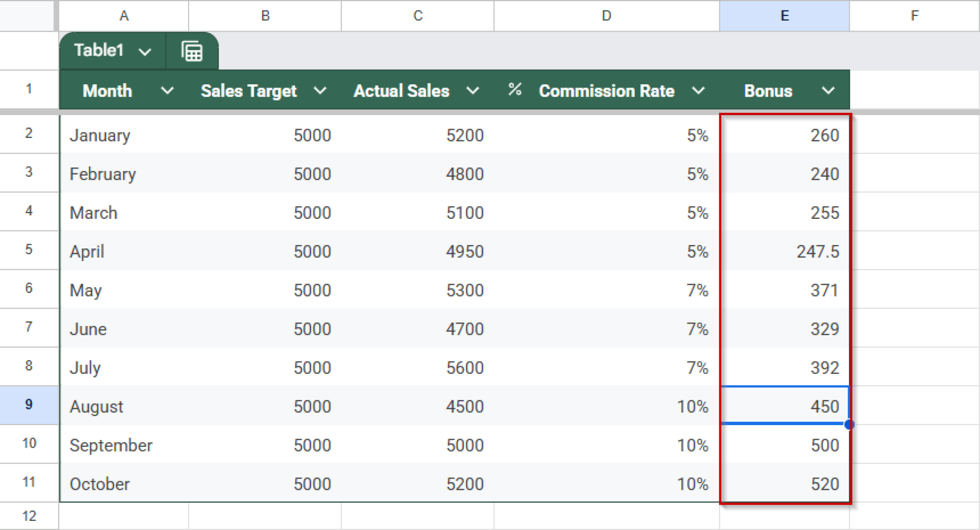Click the Month column header label
This screenshot has width=980, height=530.
coord(107,90)
